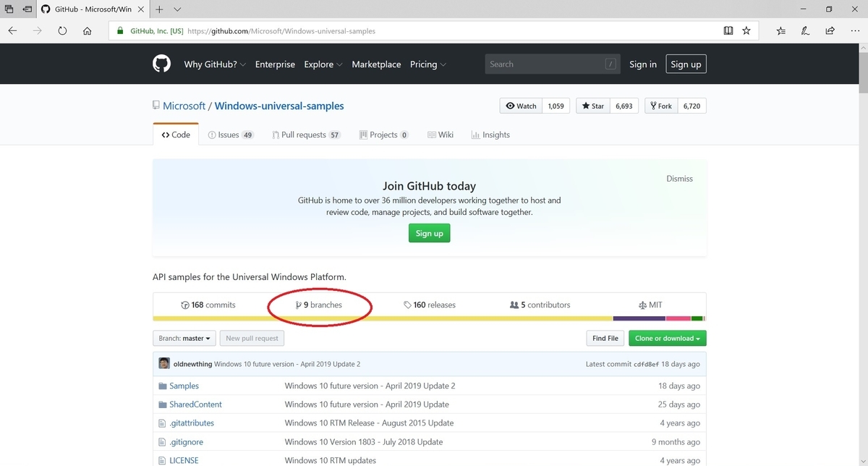This screenshot has width=868, height=466.
Task: View the 5 contributors
Action: point(540,305)
